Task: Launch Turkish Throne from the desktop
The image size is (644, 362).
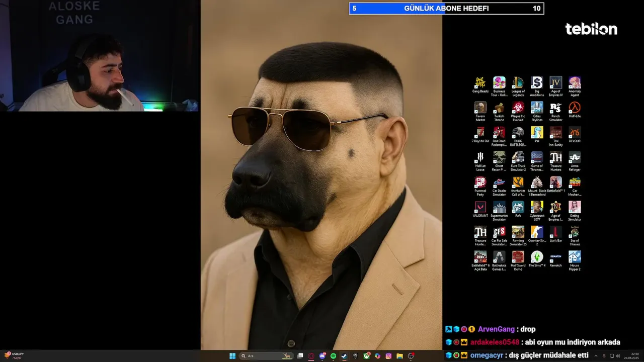Action: (499, 112)
